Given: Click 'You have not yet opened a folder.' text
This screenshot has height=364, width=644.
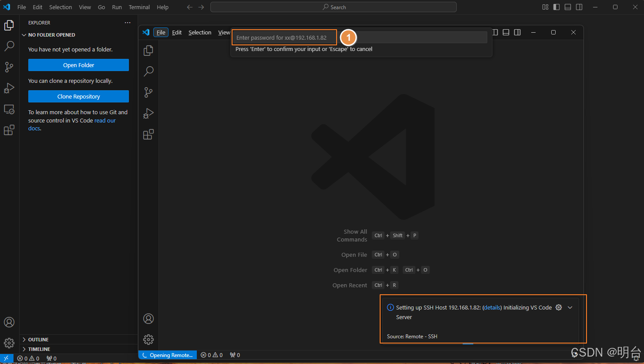Looking at the screenshot, I should point(70,49).
